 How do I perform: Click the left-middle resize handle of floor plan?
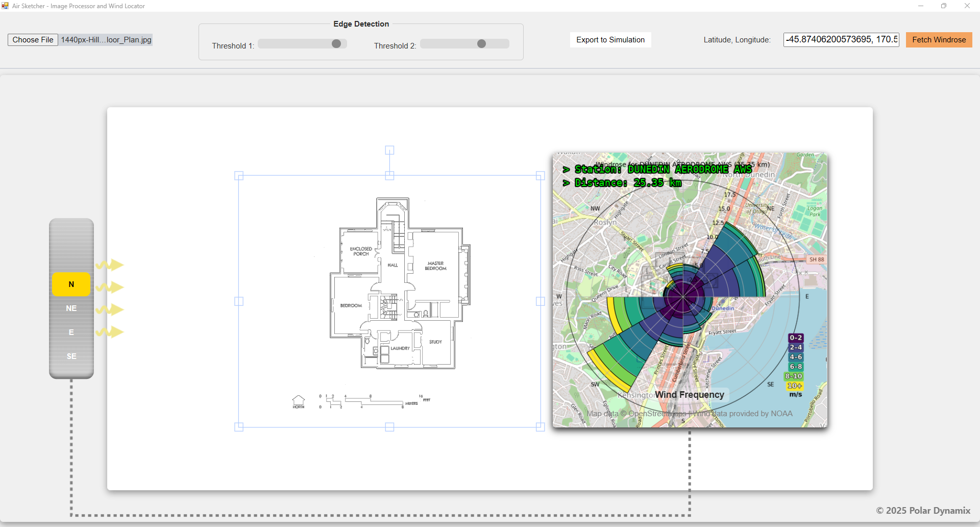click(x=239, y=301)
